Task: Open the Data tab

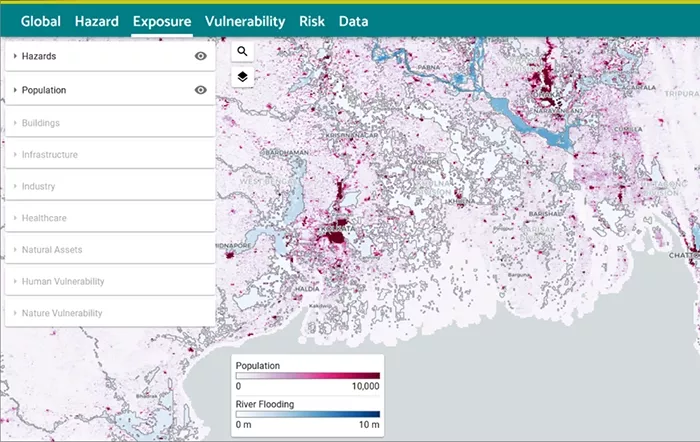Action: tap(354, 21)
